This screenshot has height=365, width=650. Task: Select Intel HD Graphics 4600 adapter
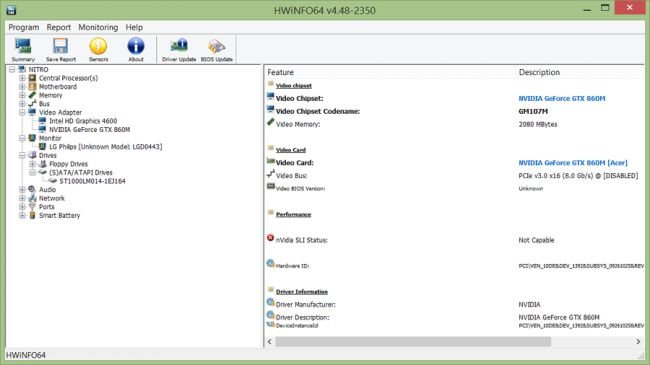coord(83,121)
